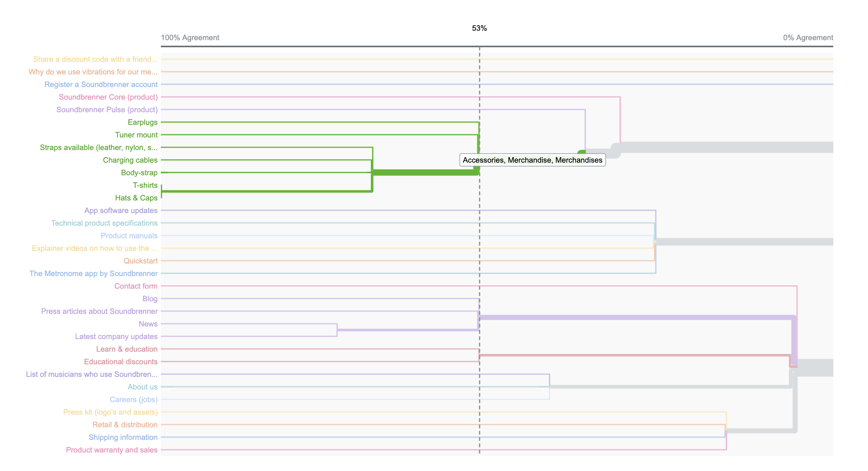The height and width of the screenshot is (471, 868).
Task: Select the 'Charging cables' label
Action: coord(130,160)
